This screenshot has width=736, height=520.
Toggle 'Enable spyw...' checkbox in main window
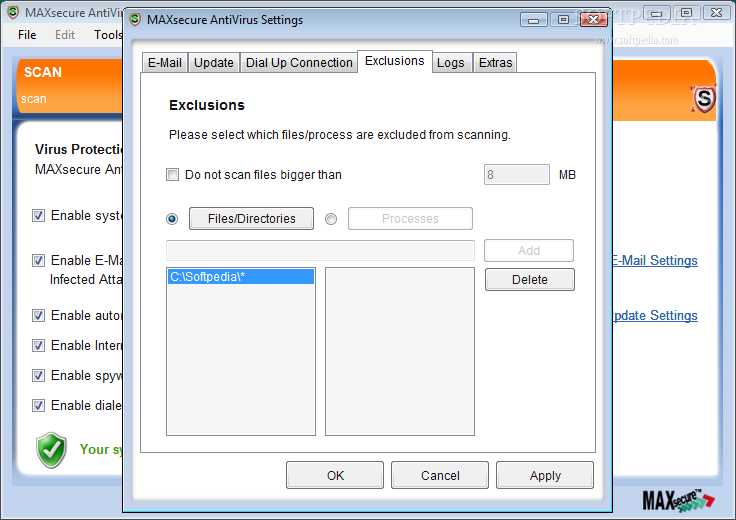coord(38,375)
